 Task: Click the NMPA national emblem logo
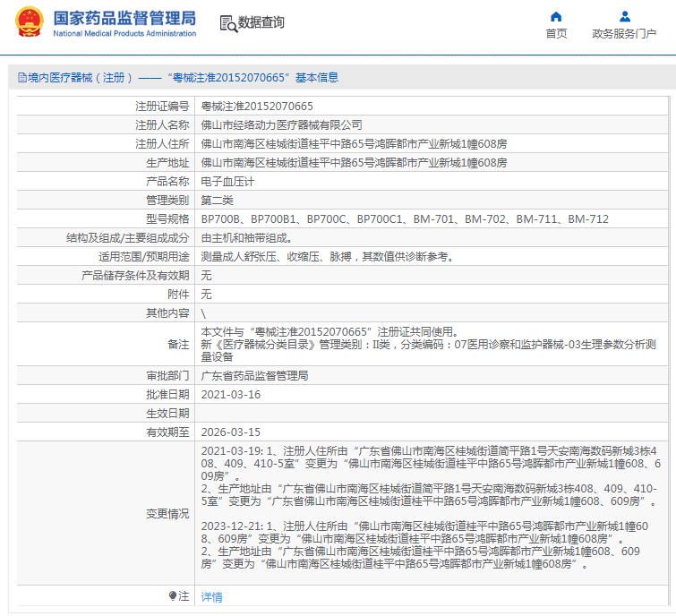(x=30, y=22)
